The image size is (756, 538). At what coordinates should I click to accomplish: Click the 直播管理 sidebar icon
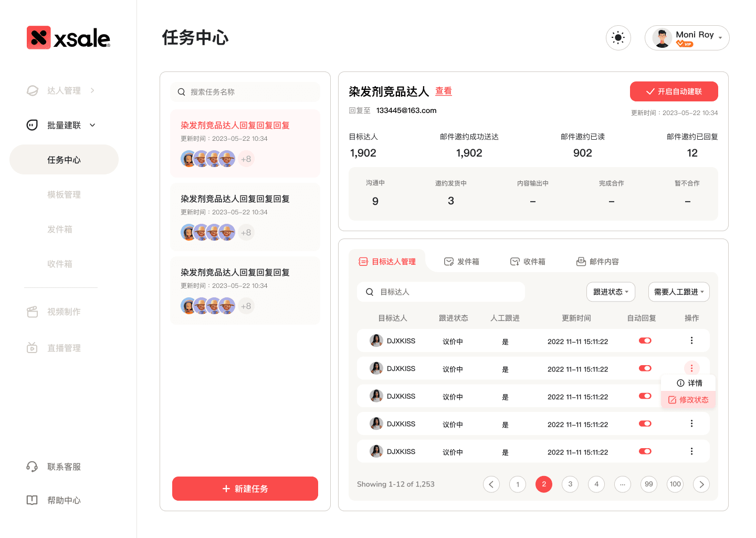(32, 348)
